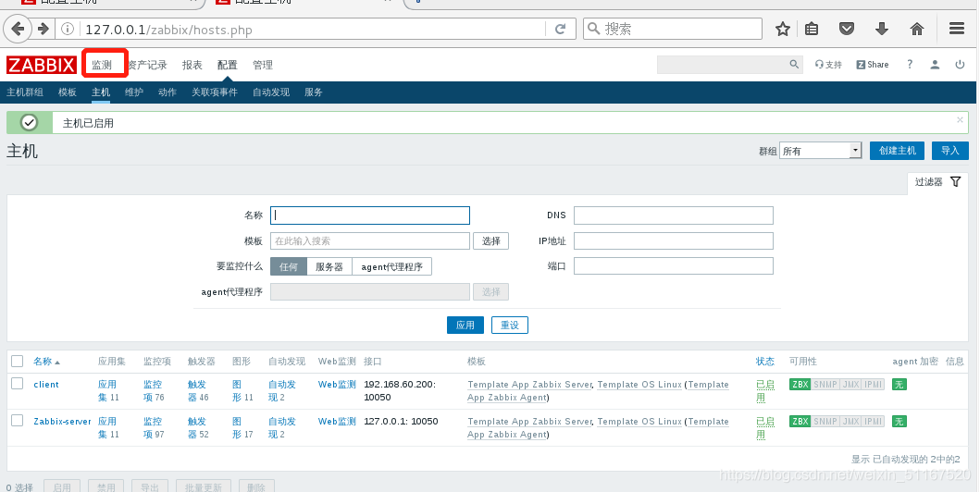Select 任何 monitoring option
This screenshot has width=980, height=492.
[x=289, y=266]
